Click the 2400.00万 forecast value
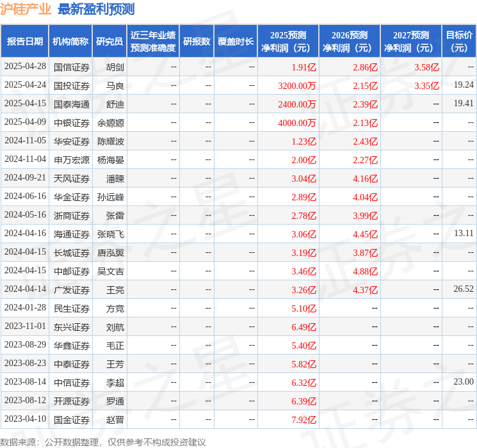Viewport: 477px width, 448px height. [297, 104]
